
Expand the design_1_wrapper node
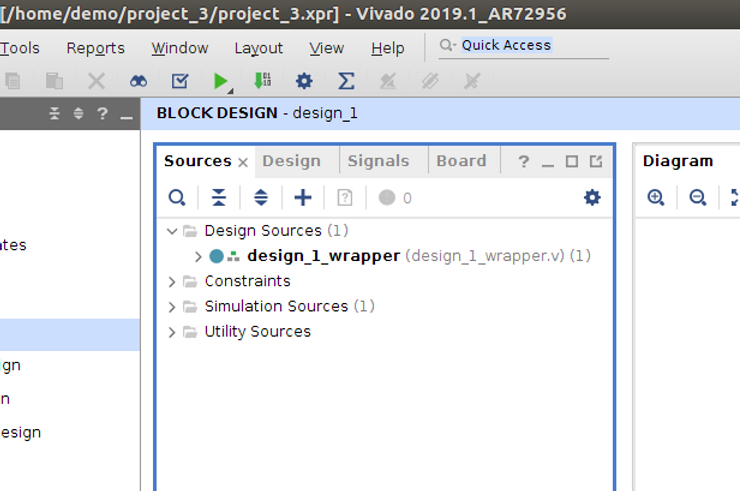tap(198, 256)
